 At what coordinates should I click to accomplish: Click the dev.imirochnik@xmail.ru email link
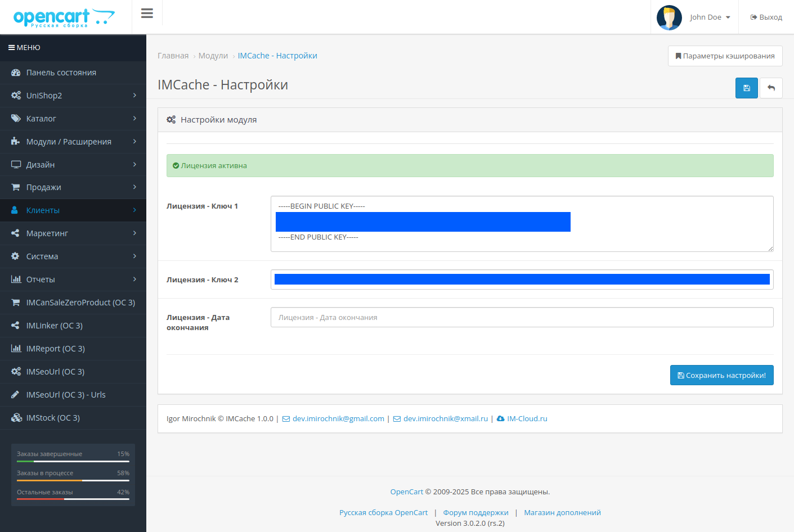coord(446,419)
